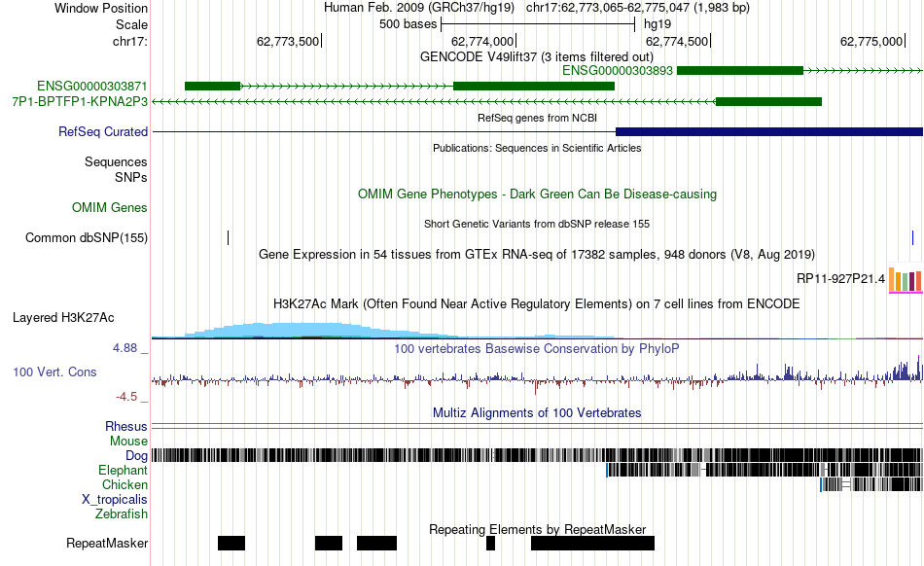The image size is (924, 566).
Task: Click the 62,775,000 ruler position
Action: click(871, 41)
